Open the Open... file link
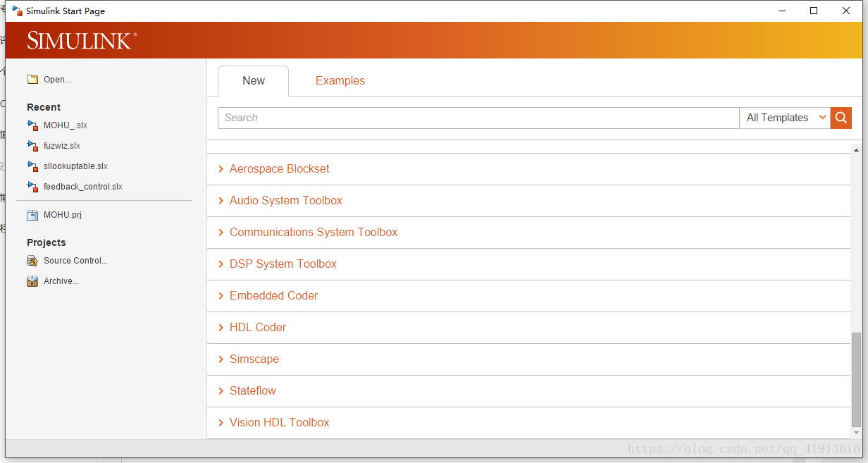 point(57,80)
